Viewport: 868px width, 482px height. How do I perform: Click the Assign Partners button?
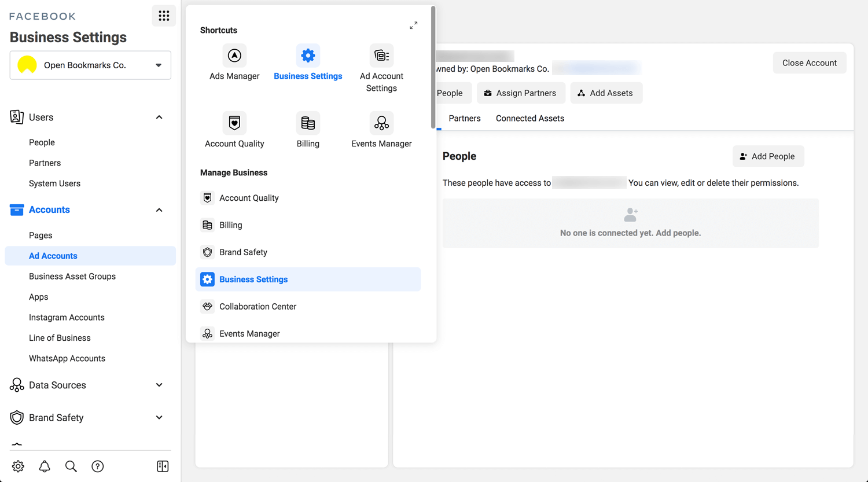click(x=521, y=93)
